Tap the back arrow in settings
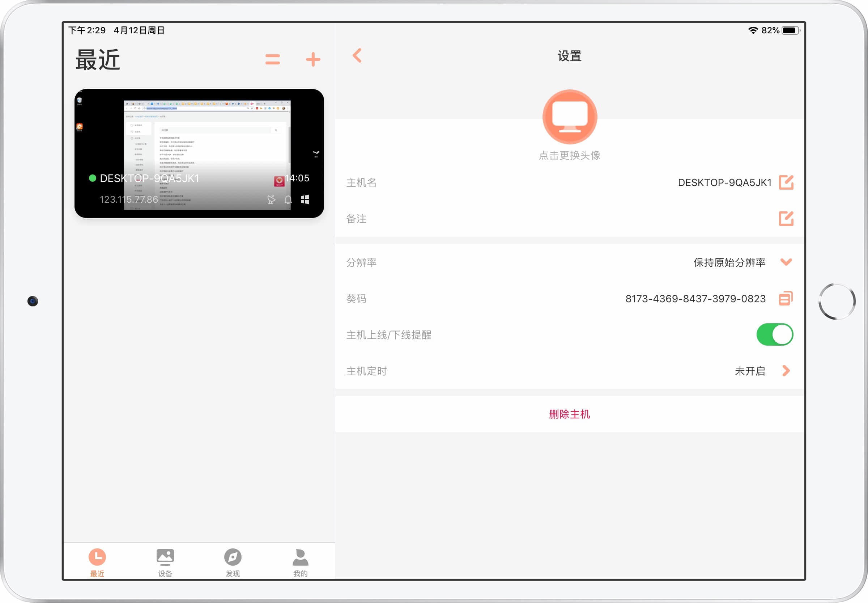Screen dimensions: 868x603 coord(357,55)
